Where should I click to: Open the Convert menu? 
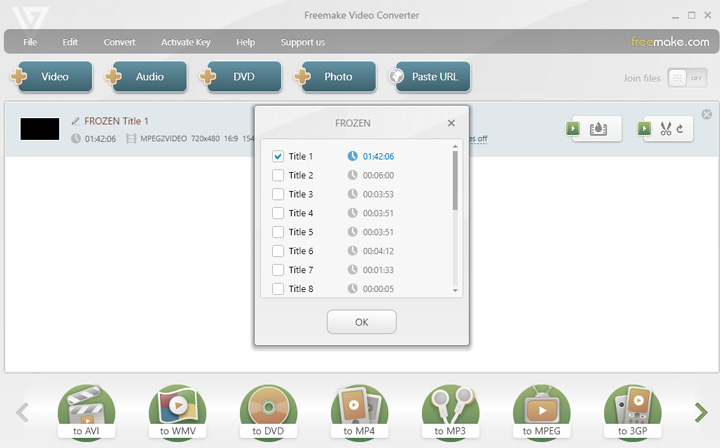tap(119, 42)
